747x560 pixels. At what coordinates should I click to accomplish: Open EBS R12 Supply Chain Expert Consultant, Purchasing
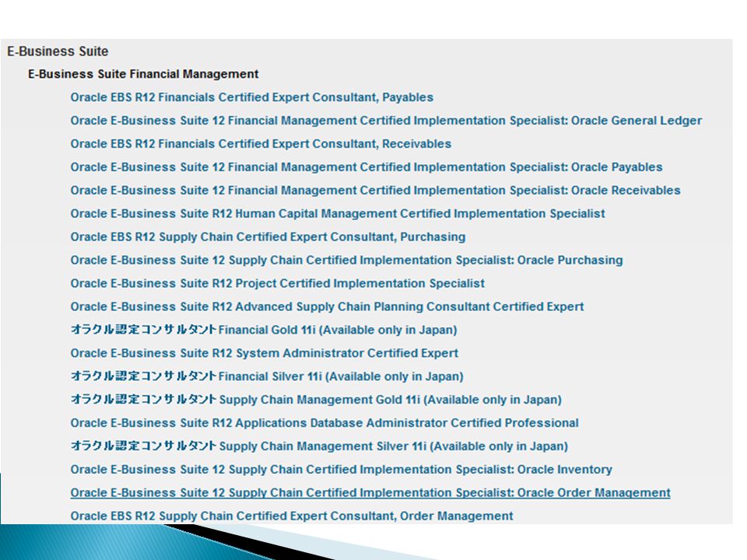coord(268,237)
